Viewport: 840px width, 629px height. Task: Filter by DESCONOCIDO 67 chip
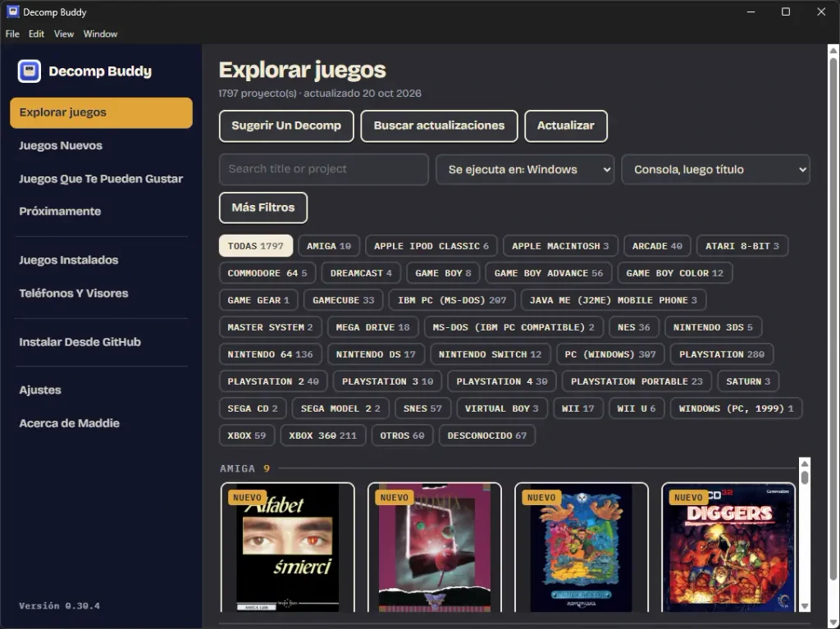click(487, 435)
